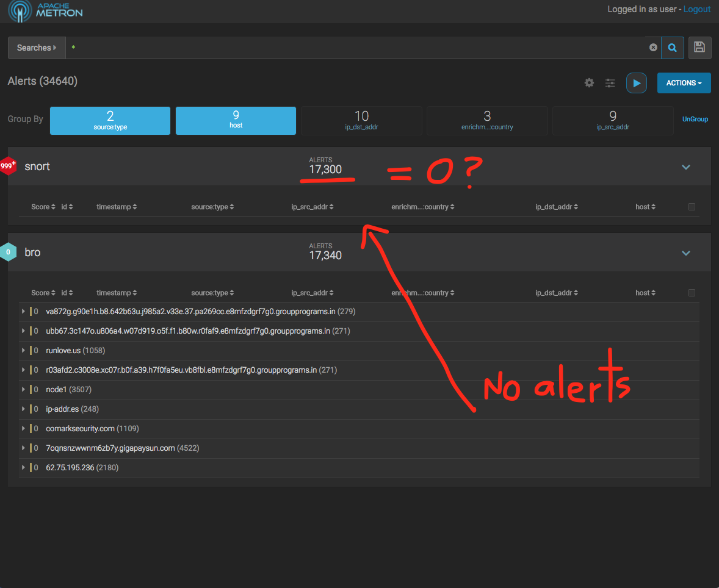
Task: Sort bro table by source:type
Action: [212, 293]
